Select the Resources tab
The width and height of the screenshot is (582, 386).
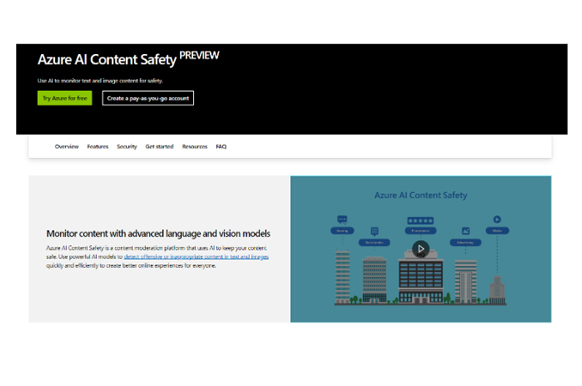[194, 147]
